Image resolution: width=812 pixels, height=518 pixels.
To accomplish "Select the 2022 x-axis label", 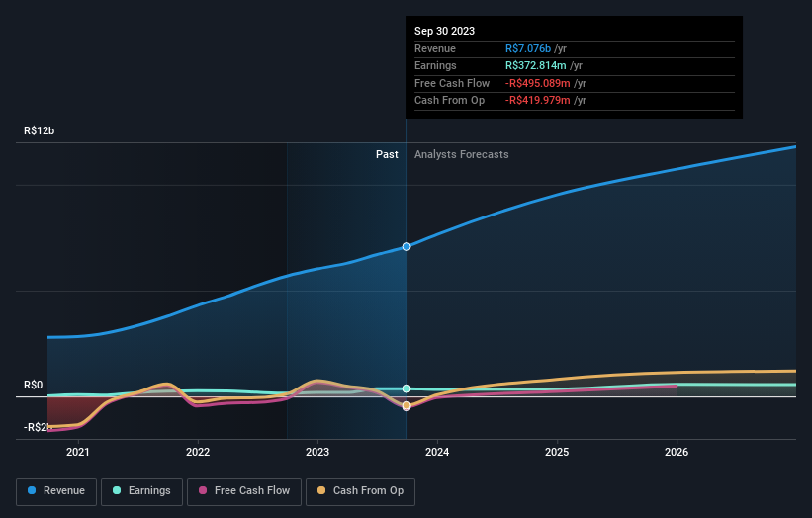I will click(x=198, y=453).
